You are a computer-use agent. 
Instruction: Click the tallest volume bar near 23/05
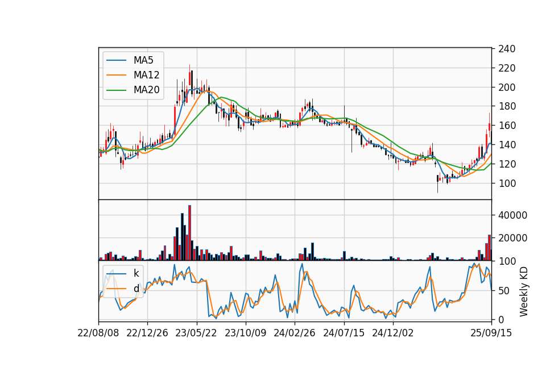(190, 233)
